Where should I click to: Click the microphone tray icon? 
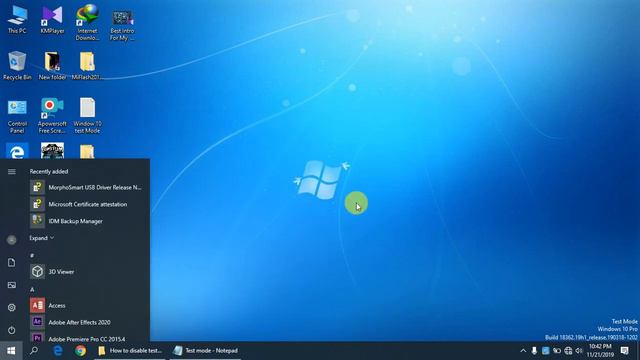tap(534, 351)
